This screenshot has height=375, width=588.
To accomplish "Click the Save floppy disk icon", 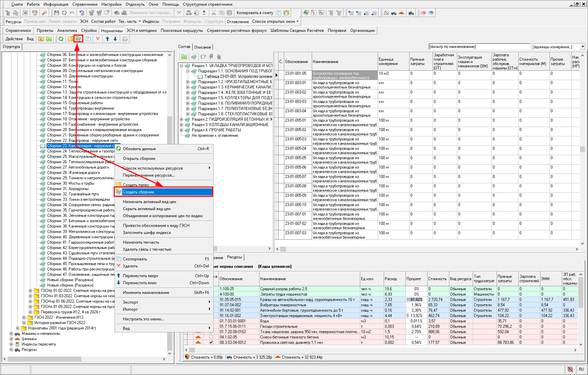I will tap(56, 13).
